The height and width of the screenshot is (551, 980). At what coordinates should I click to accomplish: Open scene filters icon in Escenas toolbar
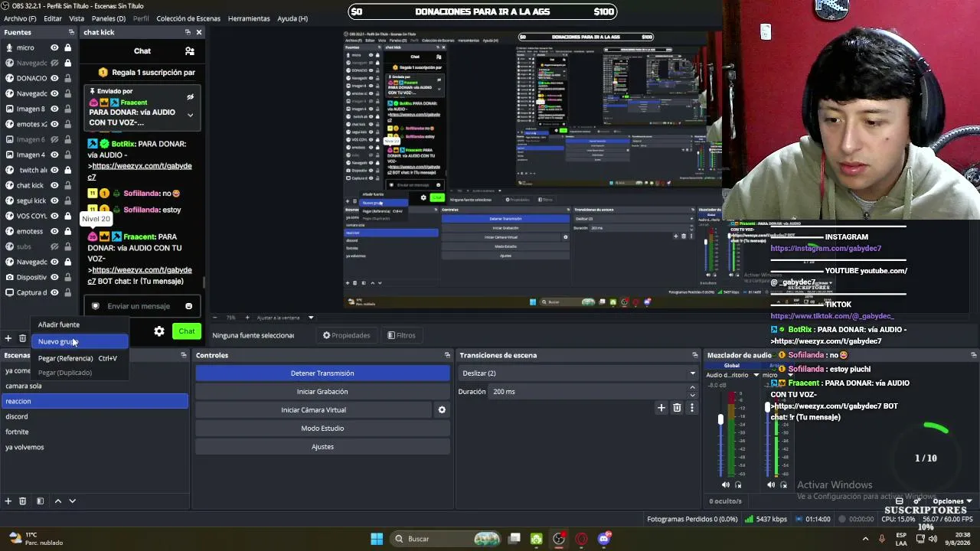(40, 501)
